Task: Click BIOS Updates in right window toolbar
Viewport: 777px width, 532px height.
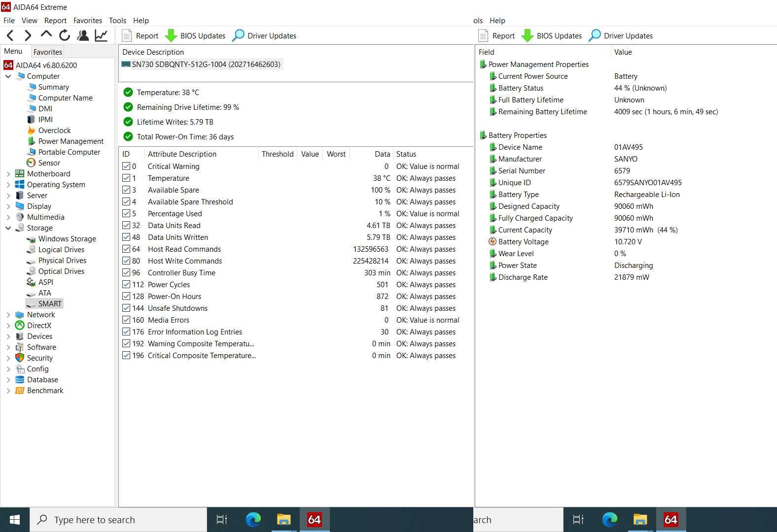Action: pyautogui.click(x=552, y=35)
